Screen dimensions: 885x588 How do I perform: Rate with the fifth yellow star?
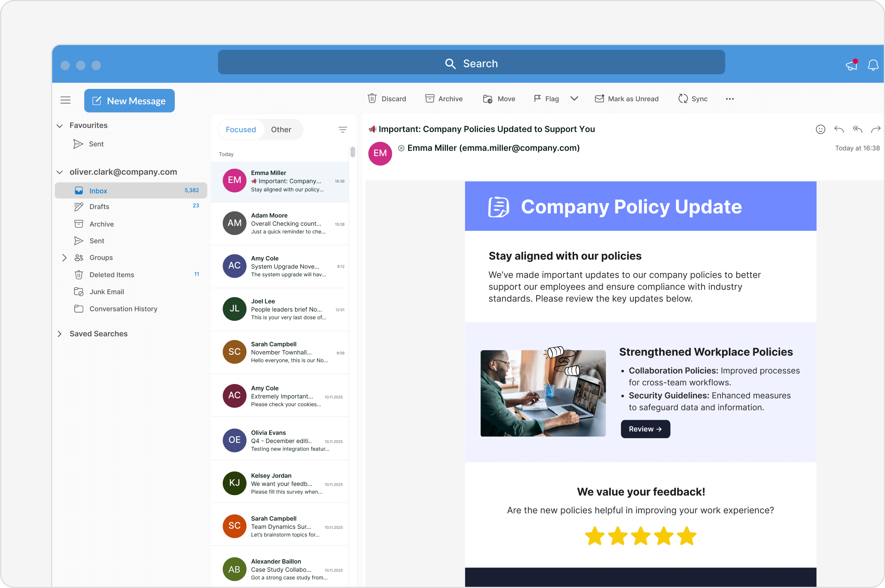(x=686, y=536)
